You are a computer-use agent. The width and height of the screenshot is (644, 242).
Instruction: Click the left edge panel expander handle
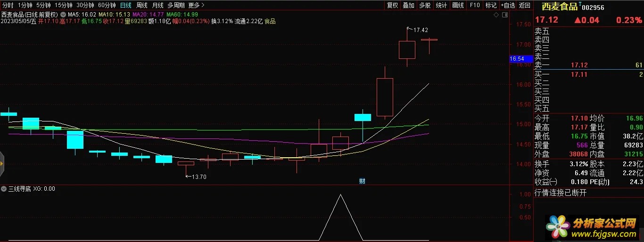2,163
